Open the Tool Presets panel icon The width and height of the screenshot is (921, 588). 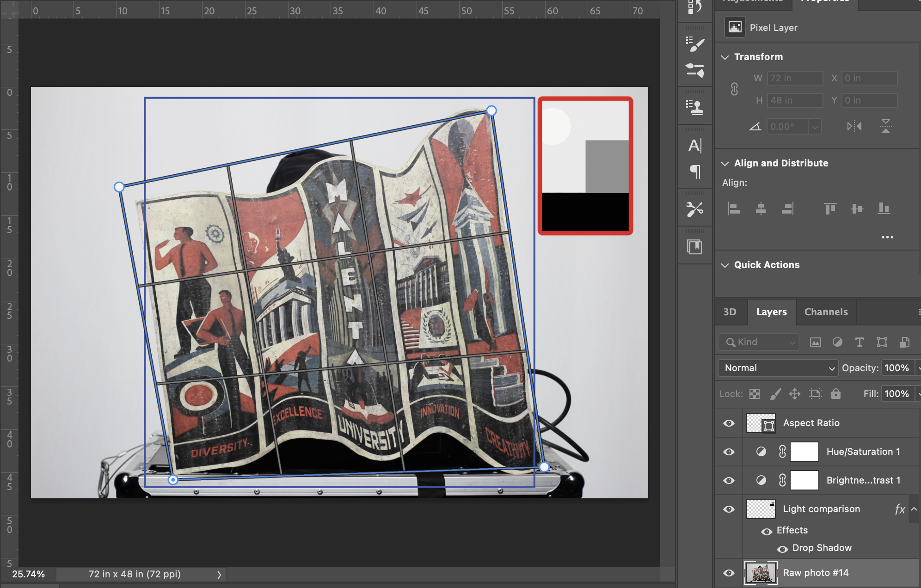695,209
